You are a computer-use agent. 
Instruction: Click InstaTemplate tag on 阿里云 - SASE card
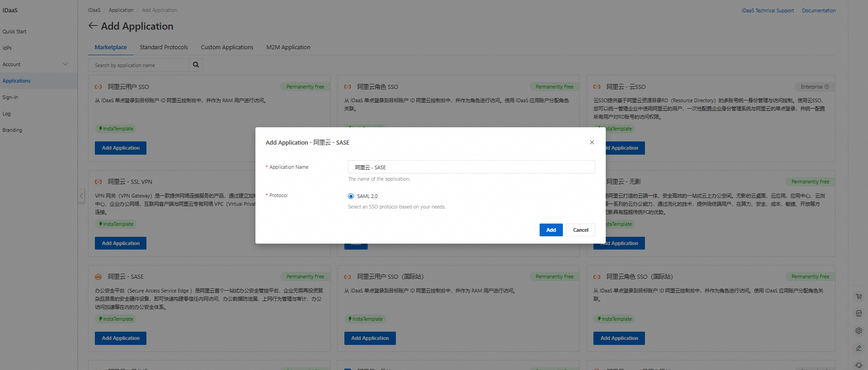116,319
